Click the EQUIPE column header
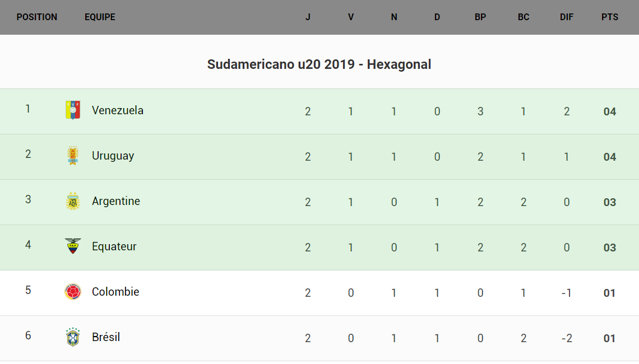Viewport: 639px width, 364px height. [x=100, y=17]
